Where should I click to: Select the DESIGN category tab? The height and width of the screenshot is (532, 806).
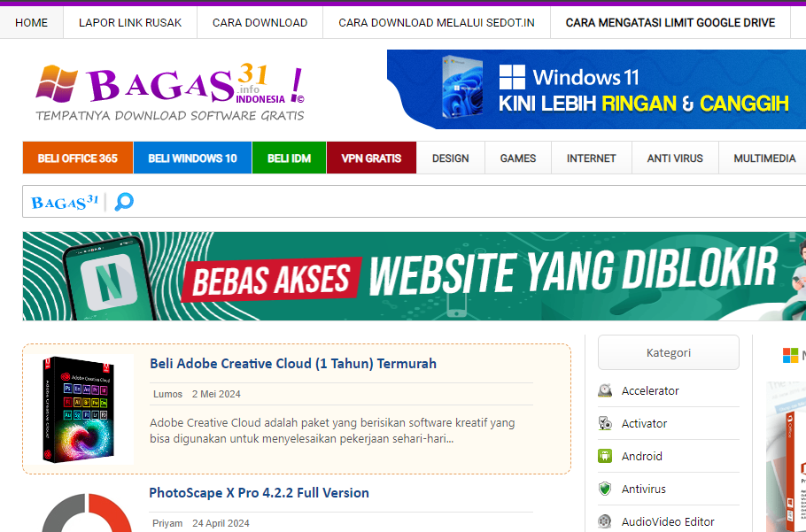pyautogui.click(x=450, y=158)
